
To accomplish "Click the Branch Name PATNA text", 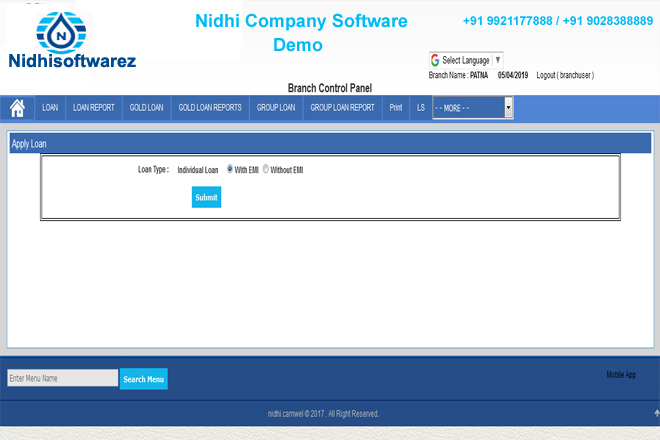I will coord(458,75).
